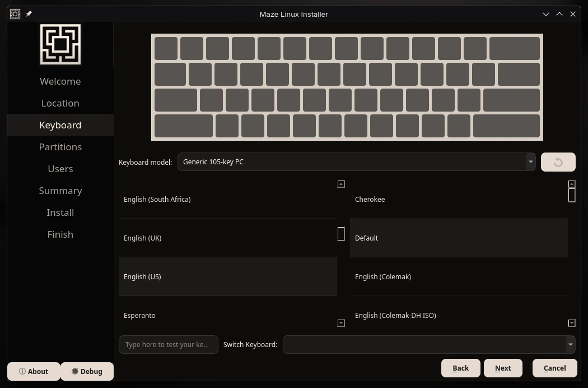Toggle the pin window icon
This screenshot has height=388, width=588.
point(29,14)
